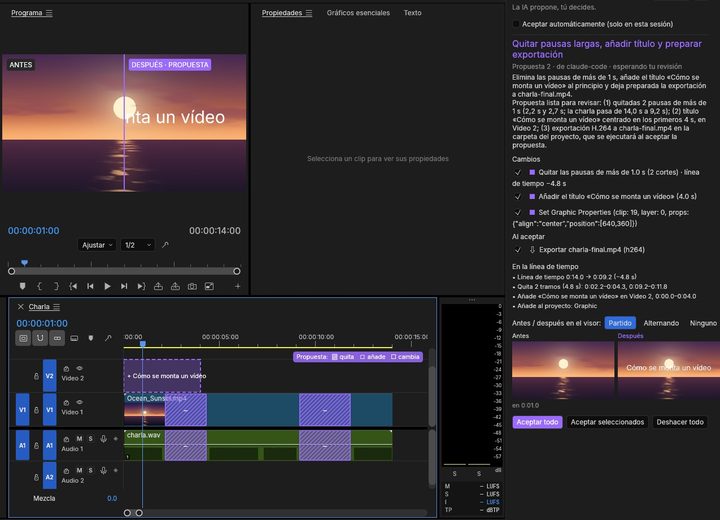Select the Programa panel tab
Viewport: 720px width, 520px height.
tap(27, 13)
